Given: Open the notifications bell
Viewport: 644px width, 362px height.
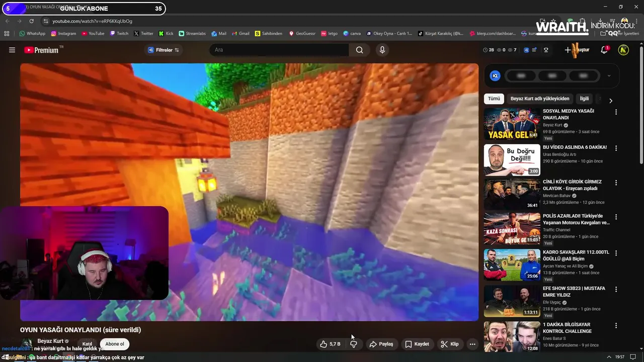Looking at the screenshot, I should (x=604, y=50).
